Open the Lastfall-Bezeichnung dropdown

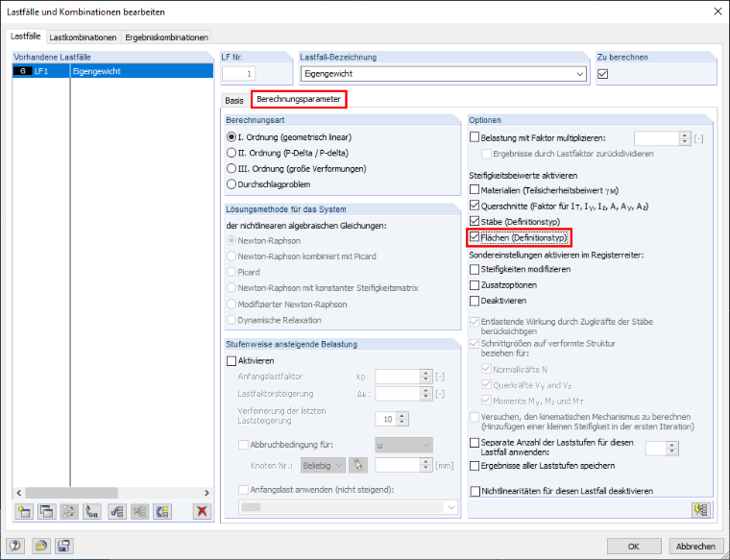click(x=579, y=74)
